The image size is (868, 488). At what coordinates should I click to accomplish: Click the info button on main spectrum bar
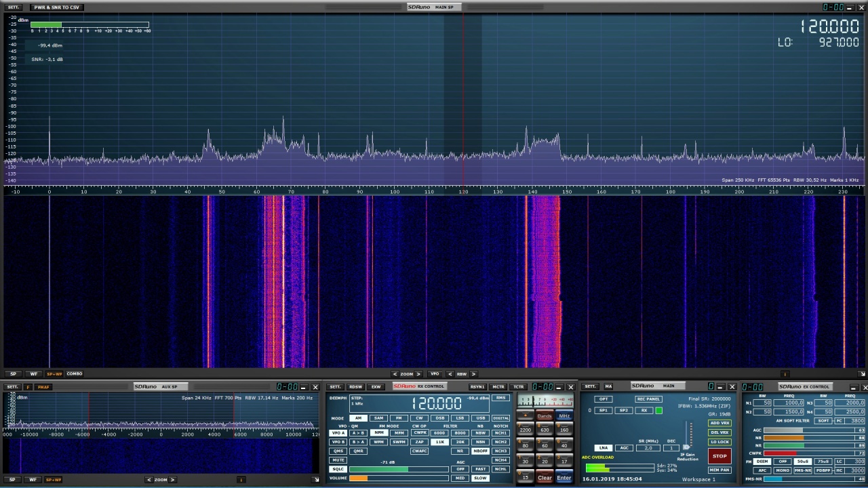785,374
